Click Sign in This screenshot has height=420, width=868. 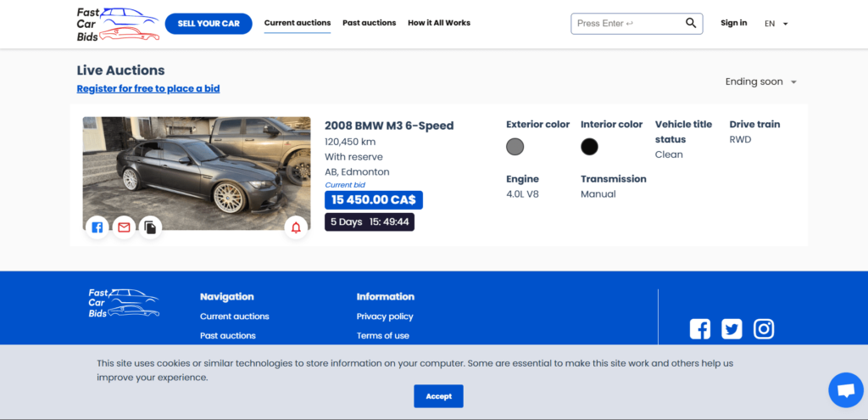pyautogui.click(x=733, y=23)
